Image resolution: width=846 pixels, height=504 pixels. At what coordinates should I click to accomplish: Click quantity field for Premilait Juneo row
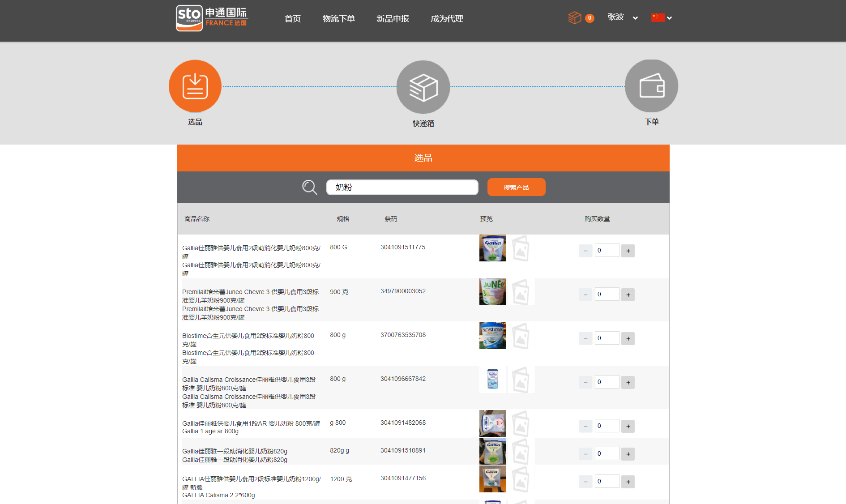(x=607, y=295)
